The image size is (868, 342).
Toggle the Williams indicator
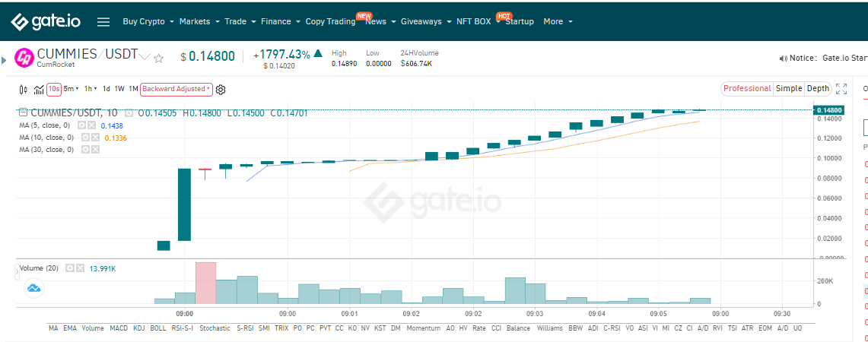549,328
